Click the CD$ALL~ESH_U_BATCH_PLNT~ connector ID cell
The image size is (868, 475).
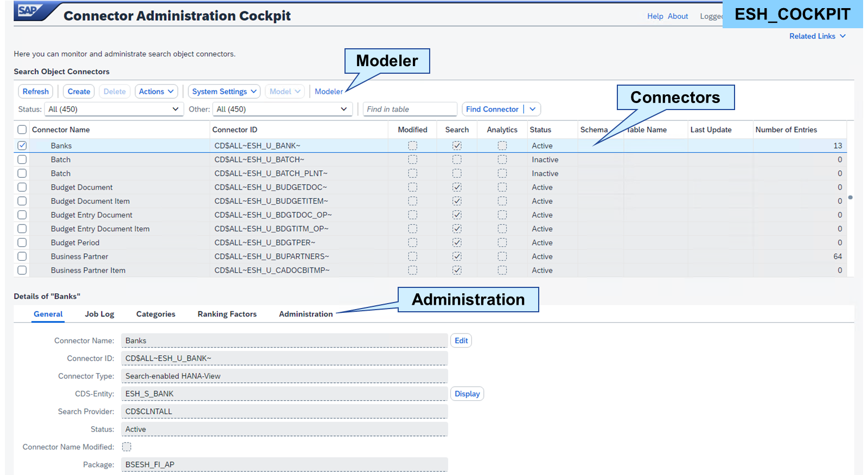271,174
